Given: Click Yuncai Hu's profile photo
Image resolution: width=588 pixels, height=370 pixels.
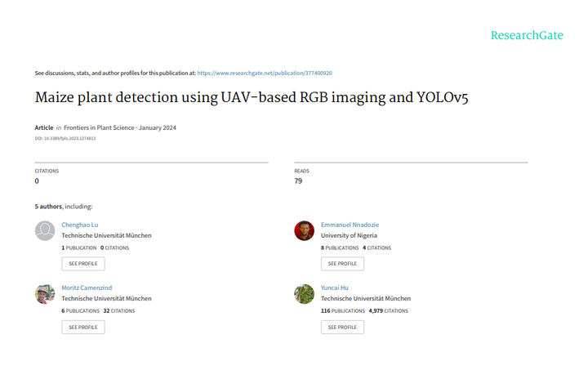Looking at the screenshot, I should (304, 294).
